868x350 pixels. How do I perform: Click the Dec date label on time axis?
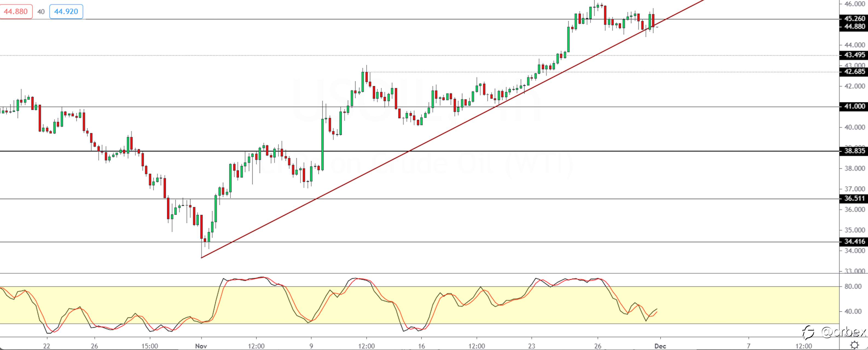(660, 346)
